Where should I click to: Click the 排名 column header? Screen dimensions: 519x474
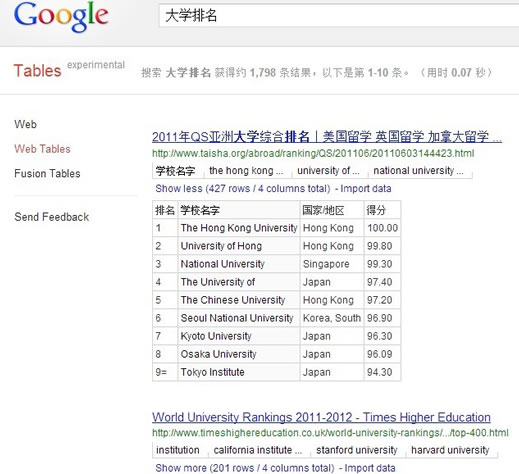(x=165, y=210)
